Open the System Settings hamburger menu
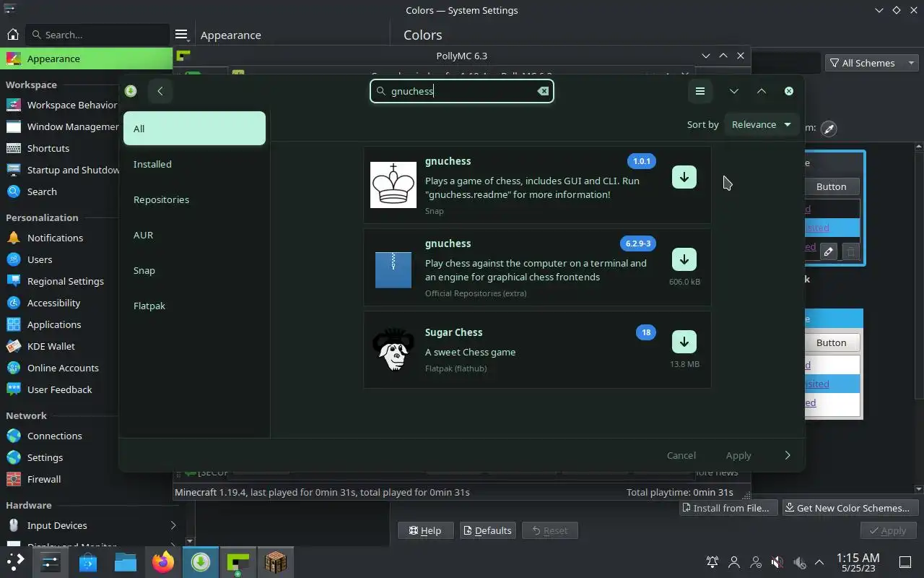This screenshot has height=578, width=924. coord(181,35)
